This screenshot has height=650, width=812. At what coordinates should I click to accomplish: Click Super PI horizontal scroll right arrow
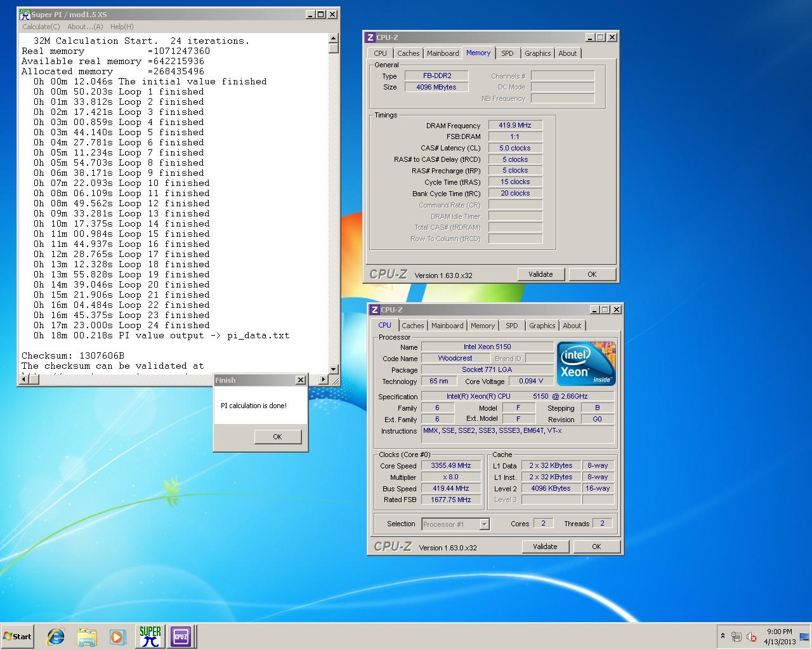coord(324,380)
